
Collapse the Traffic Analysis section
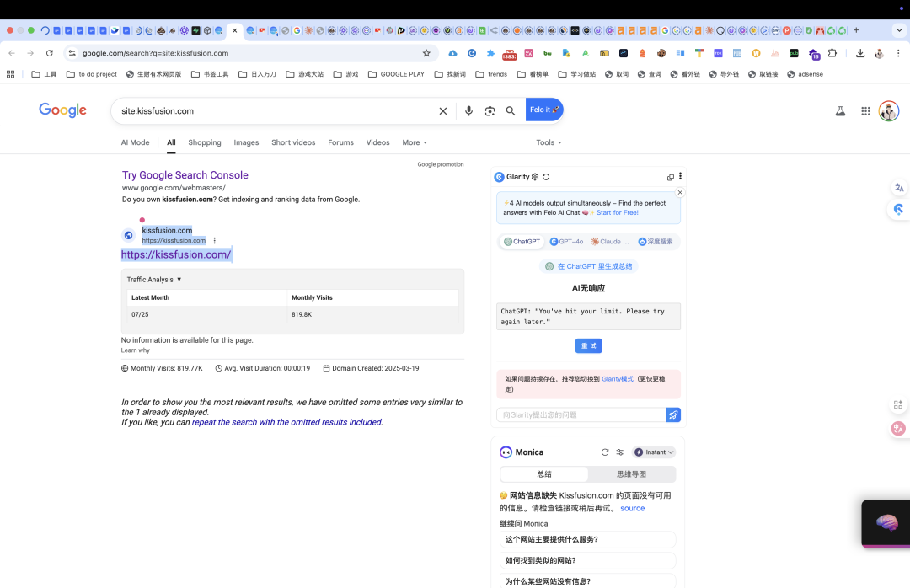[154, 279]
